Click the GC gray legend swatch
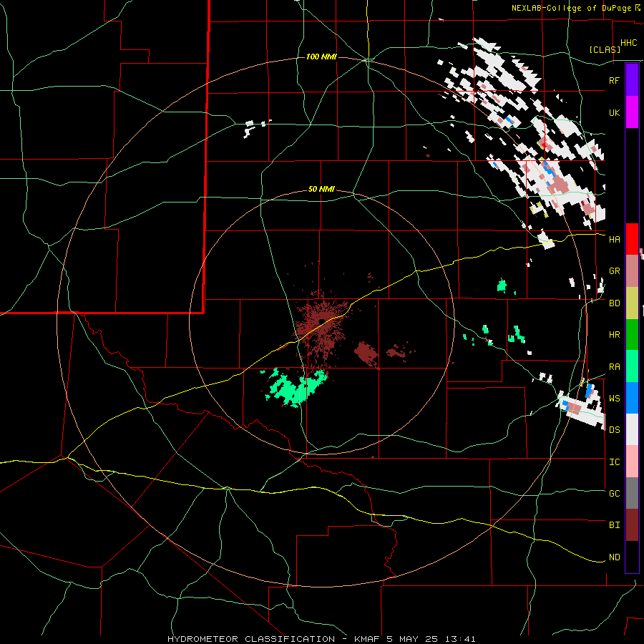The width and height of the screenshot is (644, 644). pyautogui.click(x=632, y=493)
